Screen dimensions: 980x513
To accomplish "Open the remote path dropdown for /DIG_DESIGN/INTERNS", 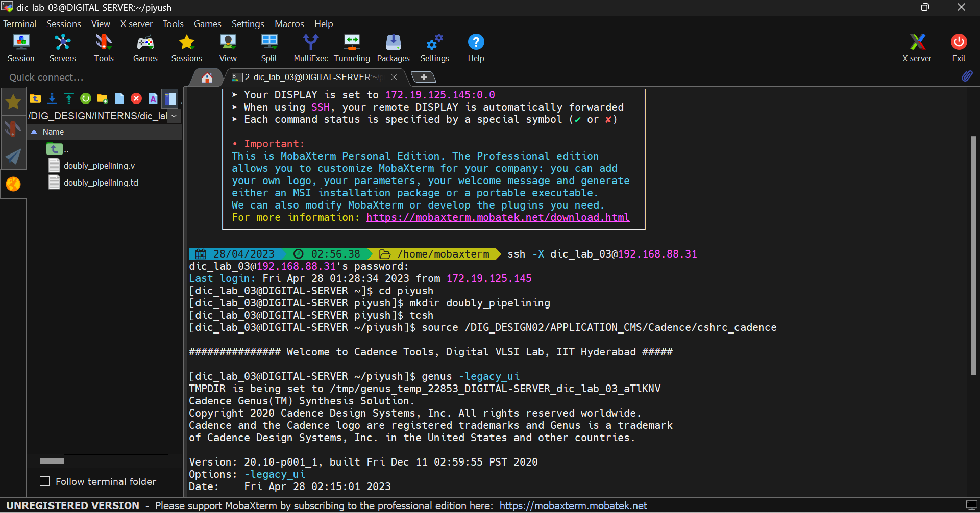I will coord(174,116).
